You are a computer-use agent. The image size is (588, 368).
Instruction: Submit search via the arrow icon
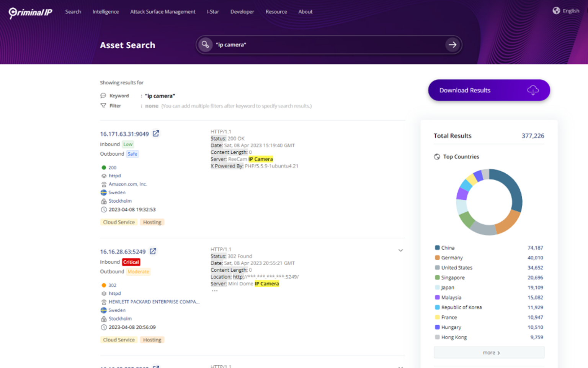click(453, 44)
